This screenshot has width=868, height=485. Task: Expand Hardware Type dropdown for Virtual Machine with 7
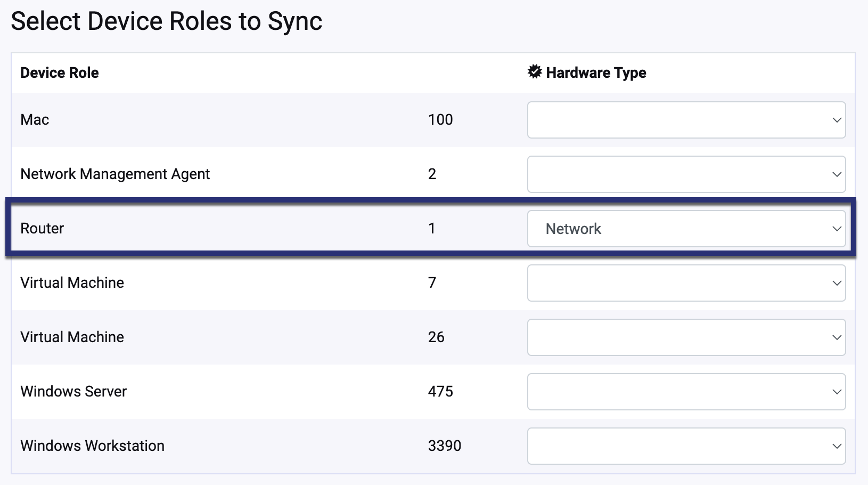(686, 283)
